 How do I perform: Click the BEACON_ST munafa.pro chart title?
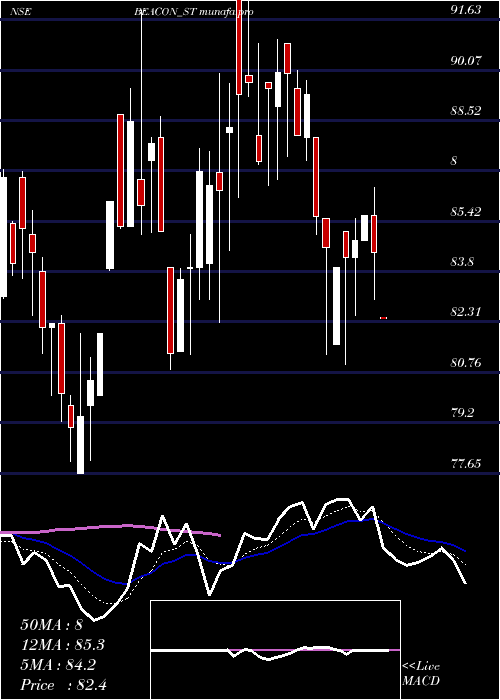tap(194, 12)
